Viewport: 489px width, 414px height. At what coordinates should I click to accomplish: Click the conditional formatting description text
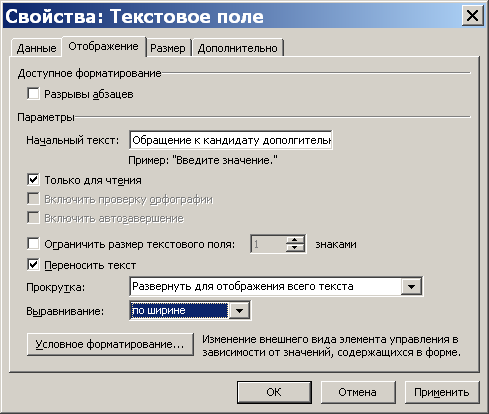coord(331,346)
